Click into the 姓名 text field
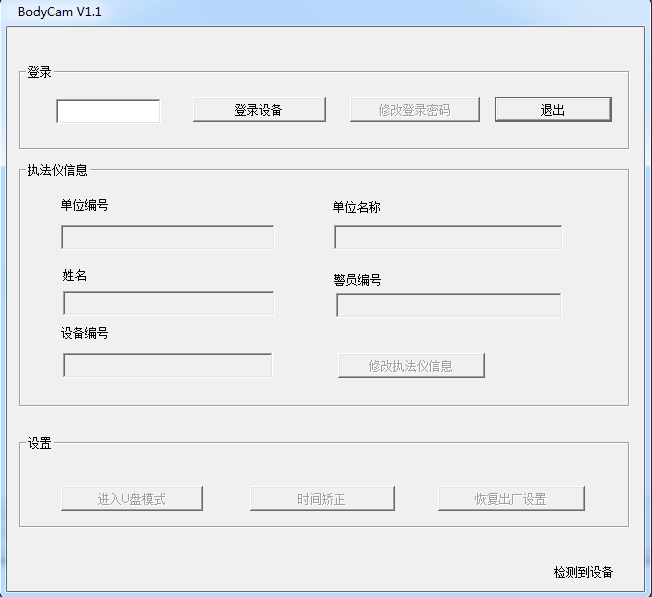The image size is (652, 597). [168, 304]
